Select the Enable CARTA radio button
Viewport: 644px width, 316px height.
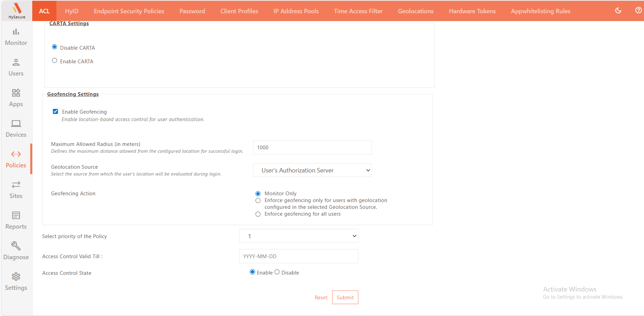(x=54, y=61)
